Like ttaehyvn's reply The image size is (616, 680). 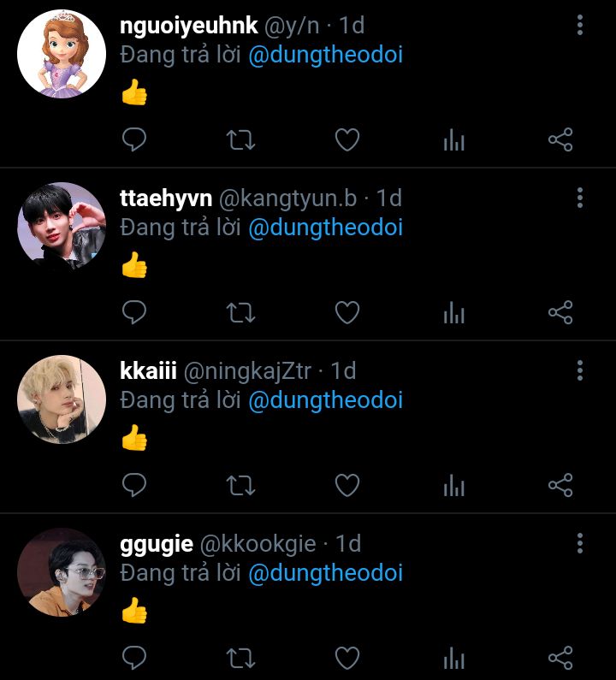pos(347,312)
